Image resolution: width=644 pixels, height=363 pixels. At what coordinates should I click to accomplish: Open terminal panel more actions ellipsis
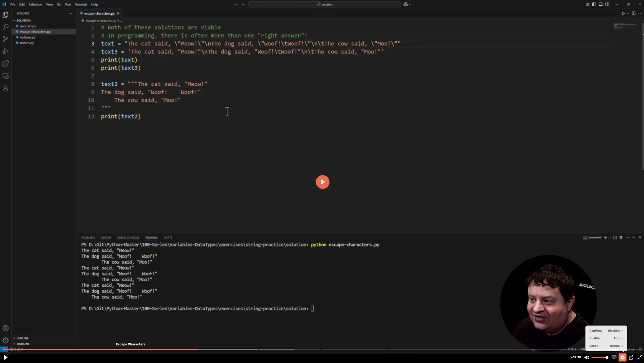[x=627, y=237]
